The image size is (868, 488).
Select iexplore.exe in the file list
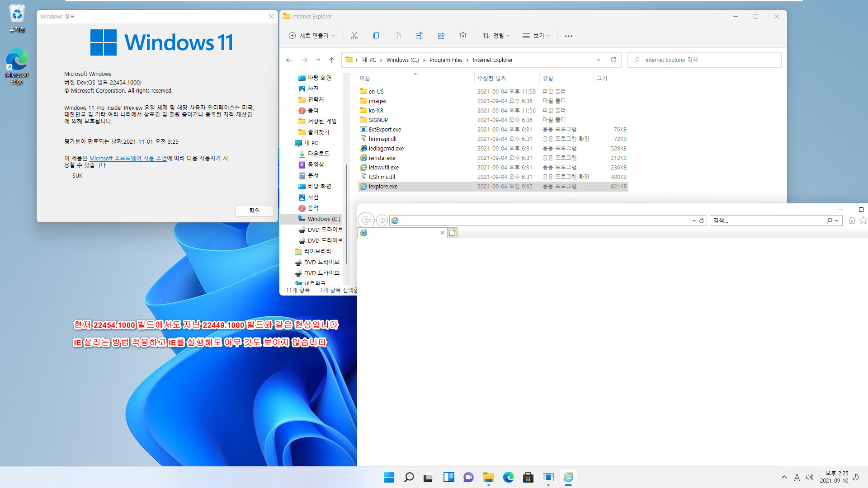click(x=493, y=186)
